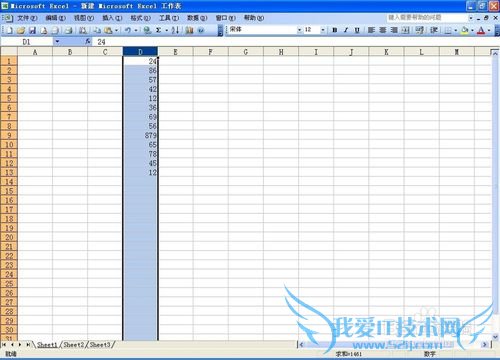The width and height of the screenshot is (500, 360).
Task: Open Print Preview from toolbar
Action: pyautogui.click(x=82, y=30)
